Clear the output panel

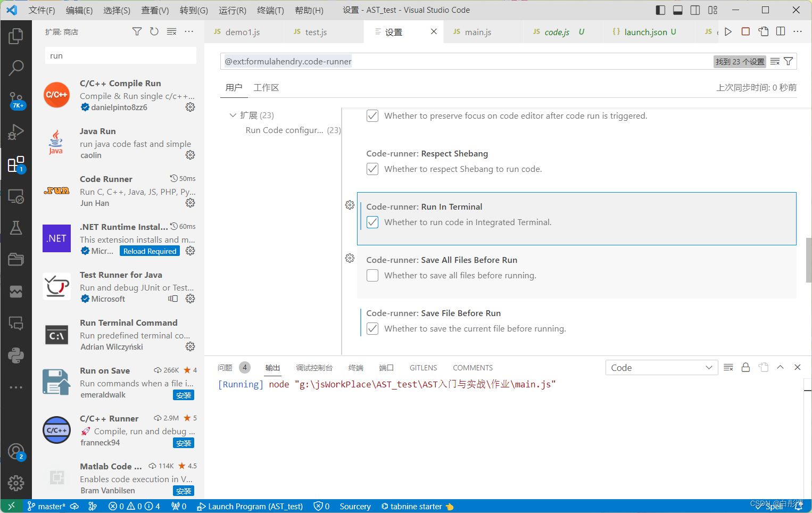coord(728,368)
